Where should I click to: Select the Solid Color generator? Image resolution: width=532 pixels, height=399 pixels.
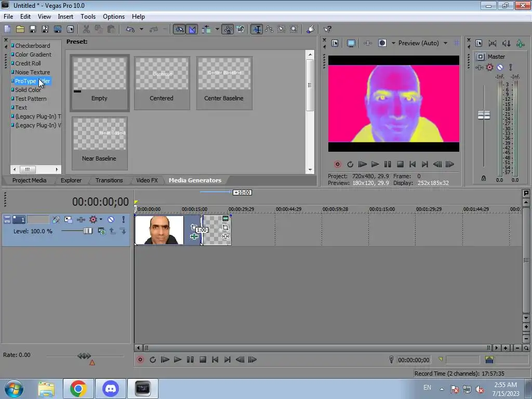pyautogui.click(x=28, y=90)
